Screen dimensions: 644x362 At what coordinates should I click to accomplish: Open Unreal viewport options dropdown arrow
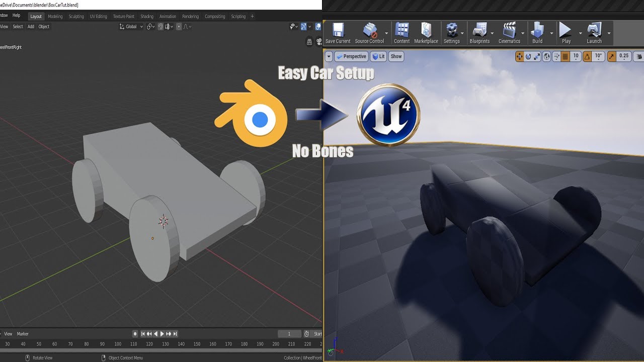(329, 56)
